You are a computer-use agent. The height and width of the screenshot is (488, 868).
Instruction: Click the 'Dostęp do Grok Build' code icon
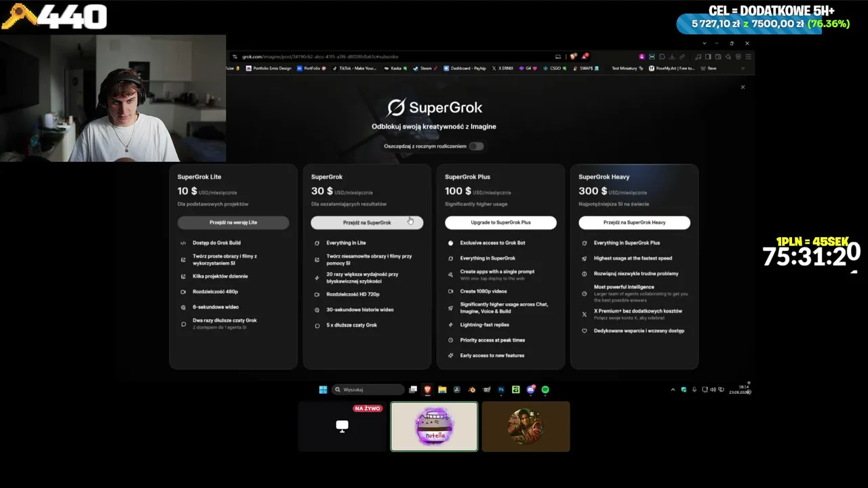pos(183,243)
